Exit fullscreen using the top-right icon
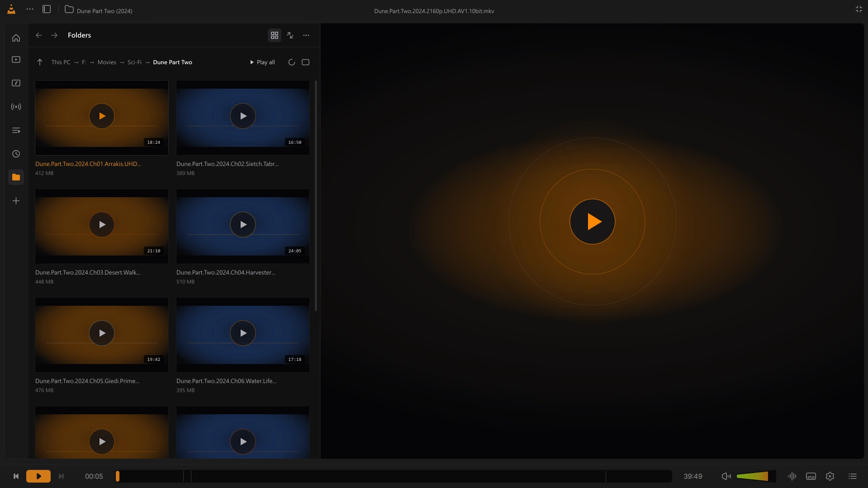868x488 pixels. [x=859, y=9]
